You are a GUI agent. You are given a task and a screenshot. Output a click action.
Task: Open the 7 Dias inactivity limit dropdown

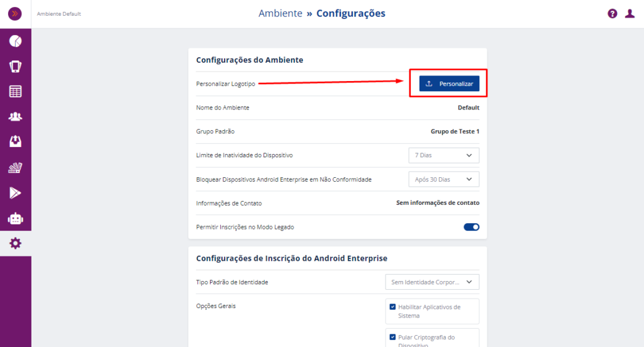tap(443, 155)
